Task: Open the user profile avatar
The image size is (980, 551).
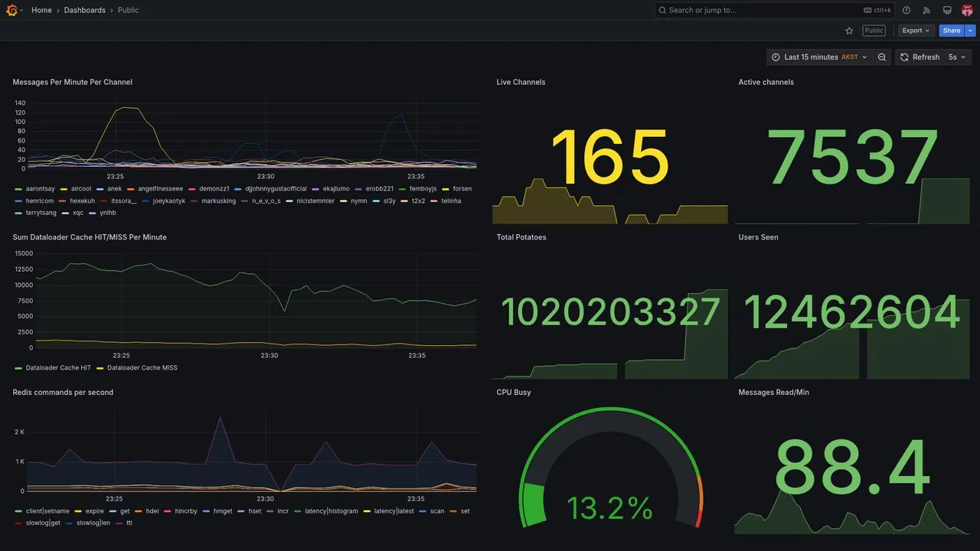Action: click(x=967, y=10)
